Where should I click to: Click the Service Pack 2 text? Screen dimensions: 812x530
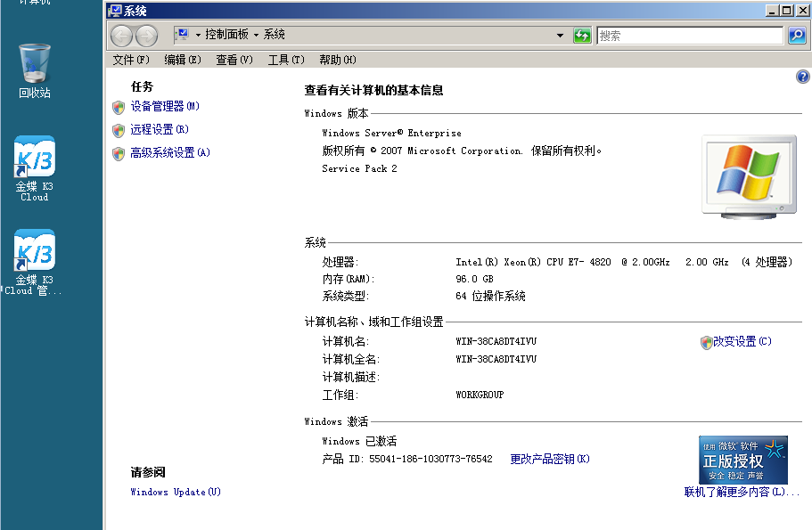359,168
